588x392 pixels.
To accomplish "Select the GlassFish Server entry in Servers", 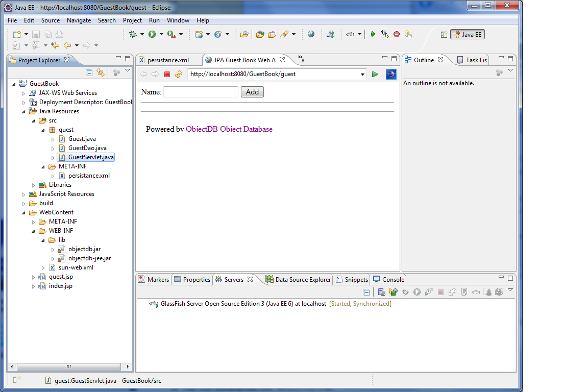I will (x=270, y=304).
